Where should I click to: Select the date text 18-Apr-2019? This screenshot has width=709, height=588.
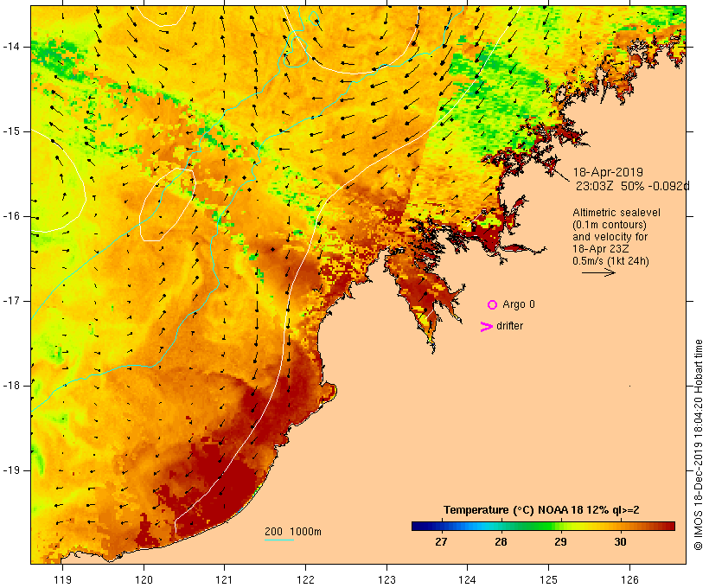pyautogui.click(x=608, y=172)
